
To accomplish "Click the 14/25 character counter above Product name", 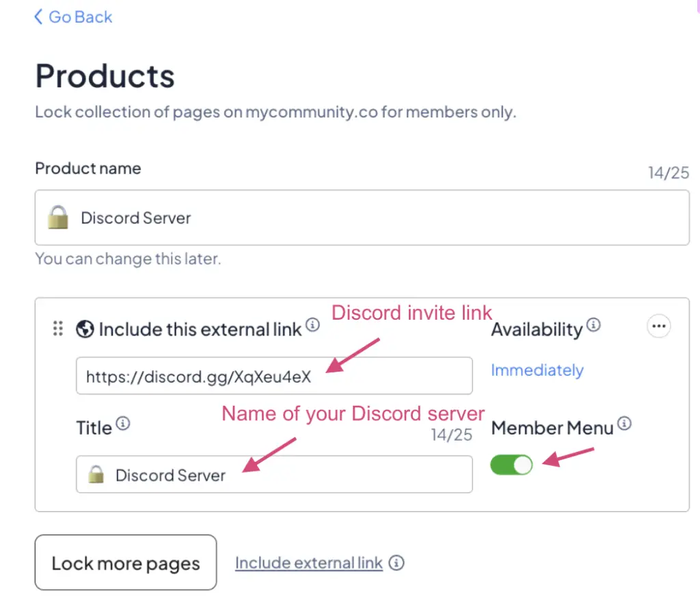I will tap(669, 173).
